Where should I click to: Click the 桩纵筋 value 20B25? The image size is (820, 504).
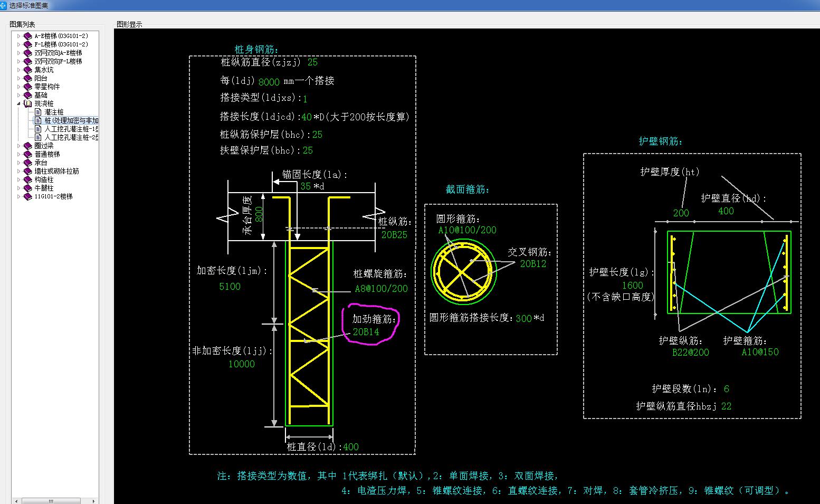[395, 235]
